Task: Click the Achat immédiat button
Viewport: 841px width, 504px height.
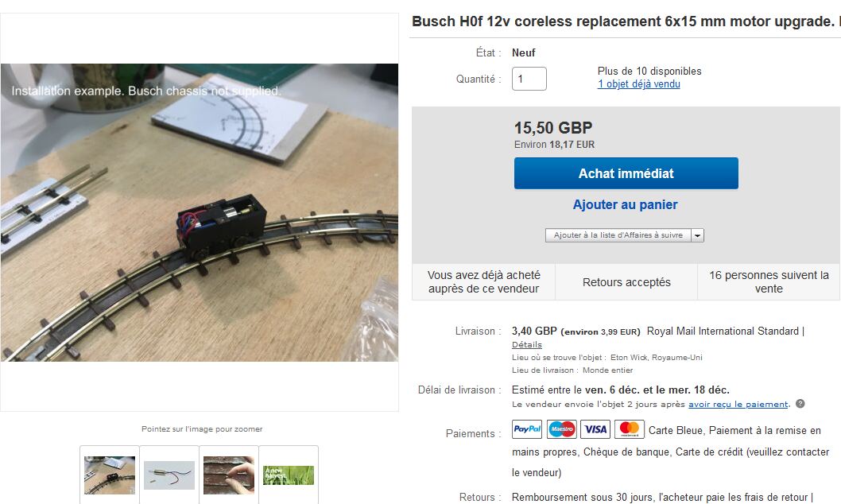Action: coord(626,173)
